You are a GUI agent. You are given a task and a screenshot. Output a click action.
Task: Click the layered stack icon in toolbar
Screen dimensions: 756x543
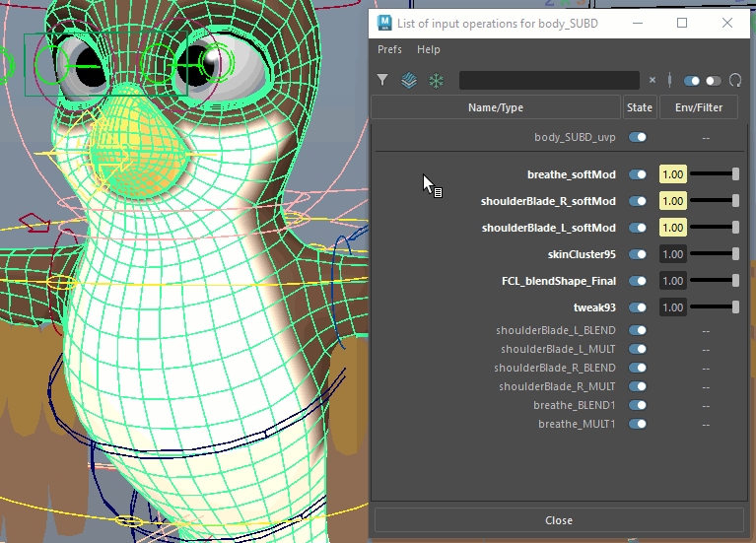[409, 80]
